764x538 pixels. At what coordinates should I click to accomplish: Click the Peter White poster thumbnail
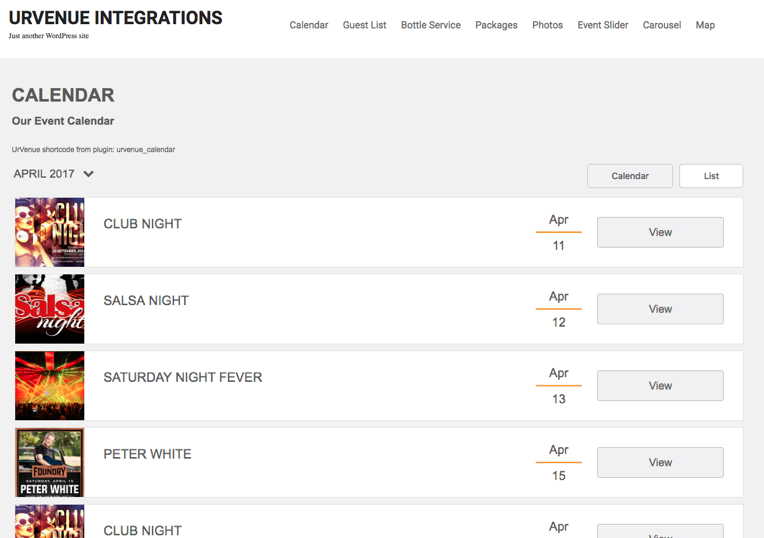[50, 462]
